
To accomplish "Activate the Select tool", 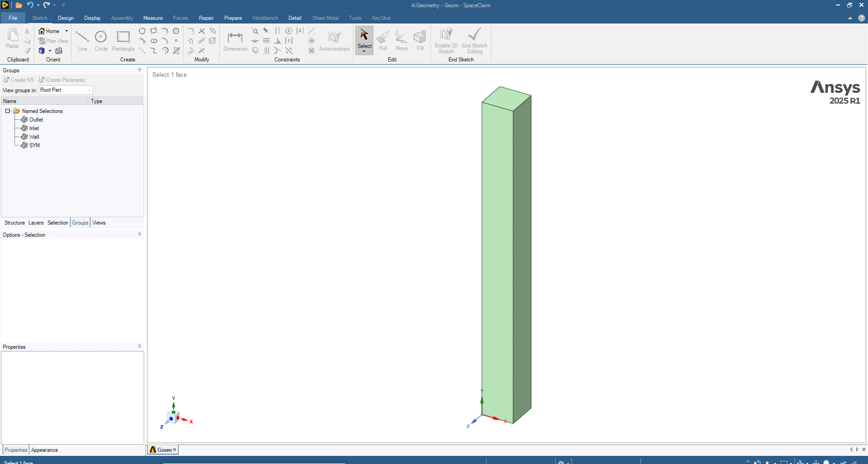I will coord(364,39).
